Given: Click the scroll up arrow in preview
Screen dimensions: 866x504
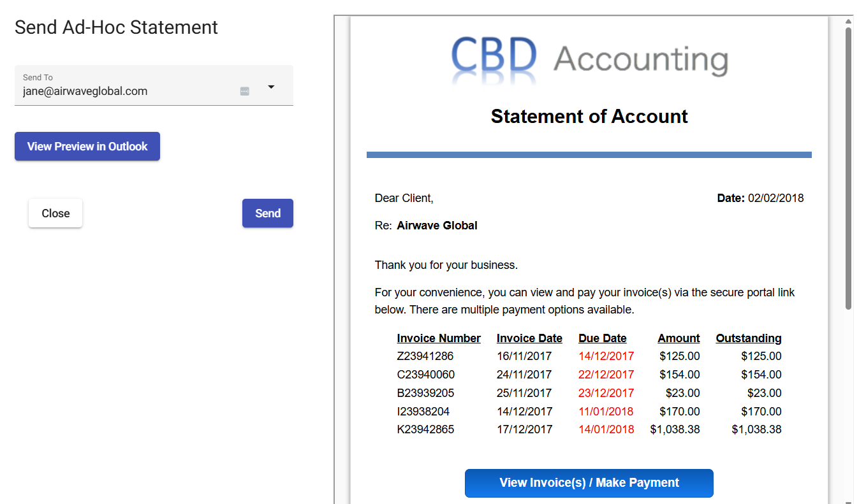Looking at the screenshot, I should (x=848, y=22).
